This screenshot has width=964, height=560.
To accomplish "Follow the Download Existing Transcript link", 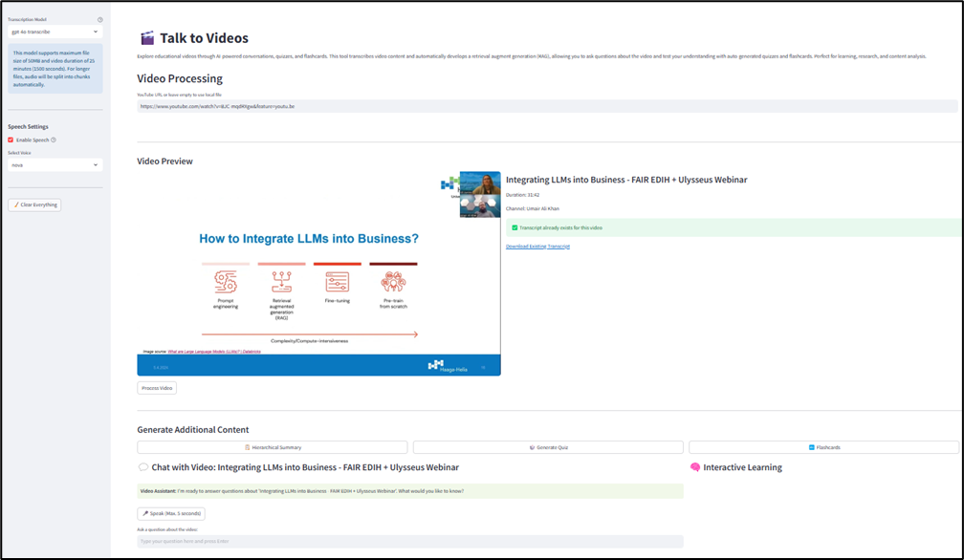I will point(537,247).
